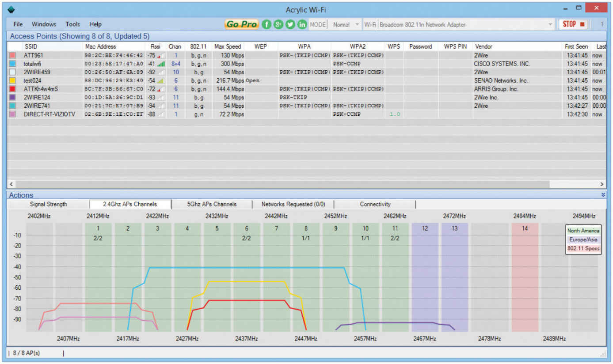Click the 8+4 channel value for totalwifi
The height and width of the screenshot is (364, 613).
(x=175, y=64)
